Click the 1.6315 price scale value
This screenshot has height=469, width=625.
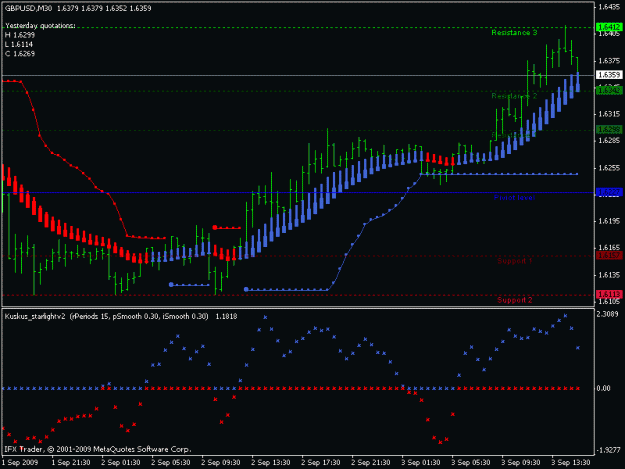609,114
